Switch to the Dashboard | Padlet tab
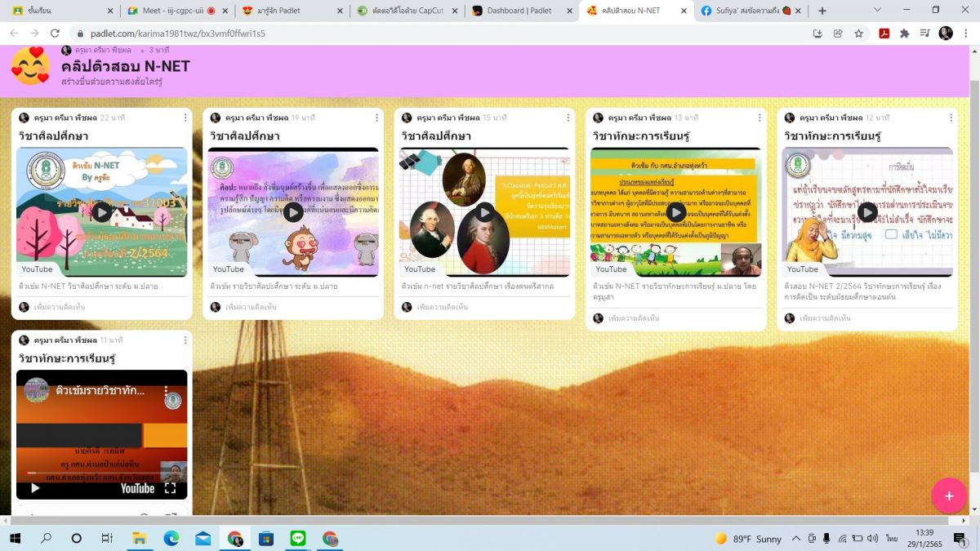This screenshot has width=980, height=551. click(519, 11)
